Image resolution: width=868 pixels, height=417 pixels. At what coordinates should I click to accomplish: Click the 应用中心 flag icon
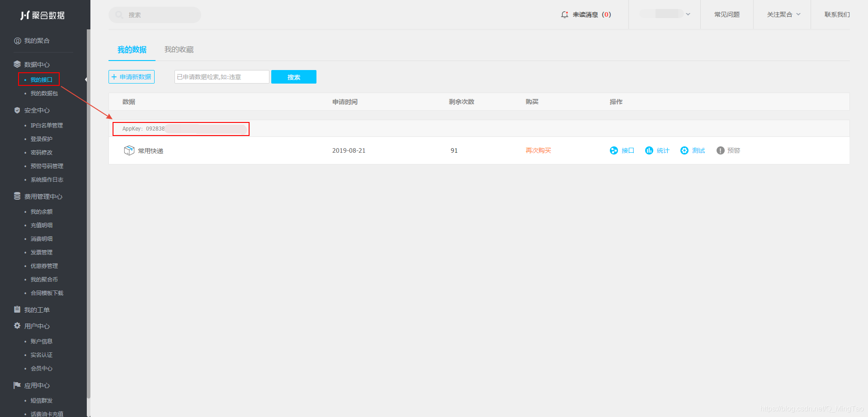(17, 385)
